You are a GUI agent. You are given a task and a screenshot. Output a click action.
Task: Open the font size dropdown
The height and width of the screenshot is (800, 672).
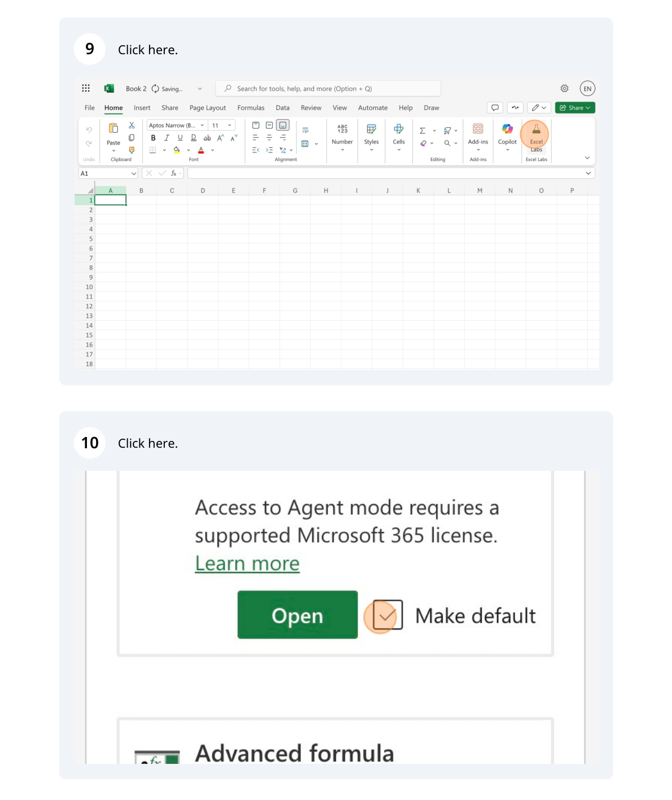[229, 125]
